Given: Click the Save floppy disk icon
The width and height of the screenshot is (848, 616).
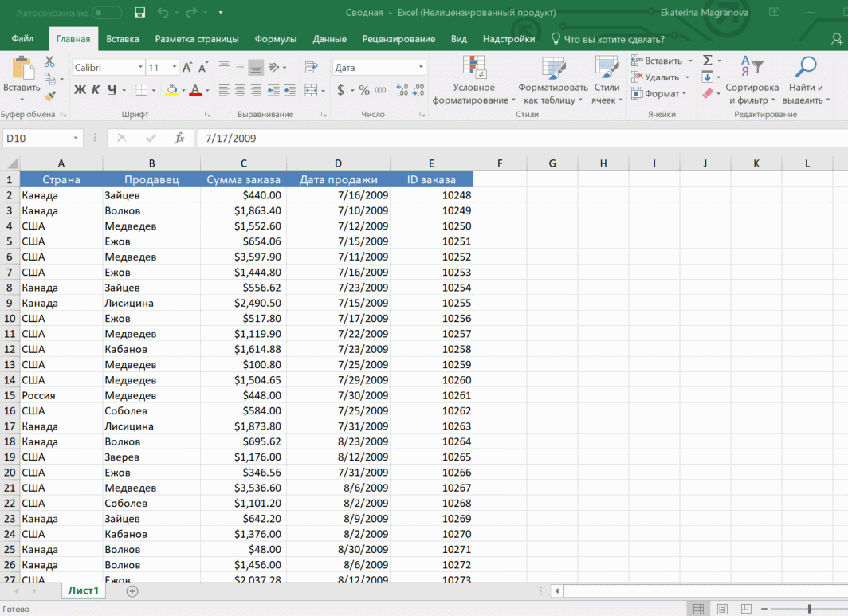Looking at the screenshot, I should [140, 13].
